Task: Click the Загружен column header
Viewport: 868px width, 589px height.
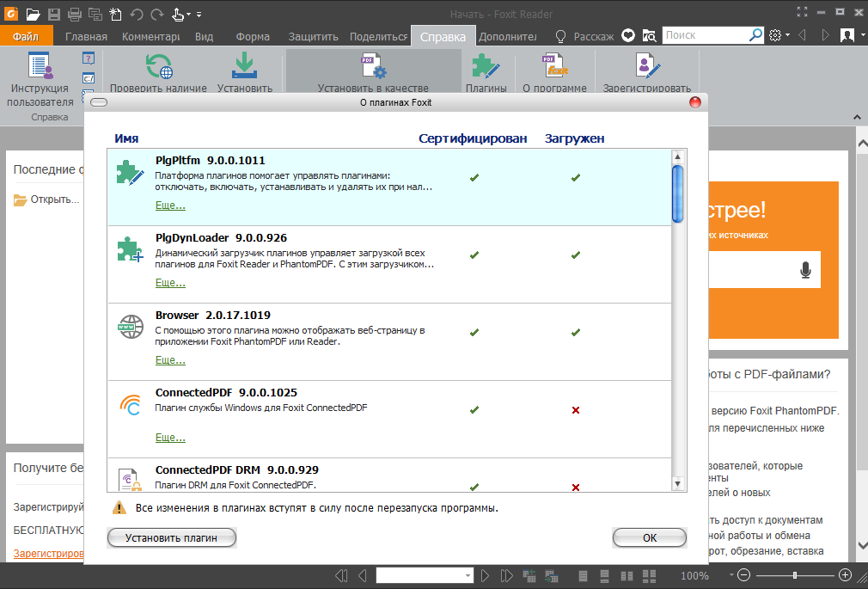Action: (x=575, y=138)
